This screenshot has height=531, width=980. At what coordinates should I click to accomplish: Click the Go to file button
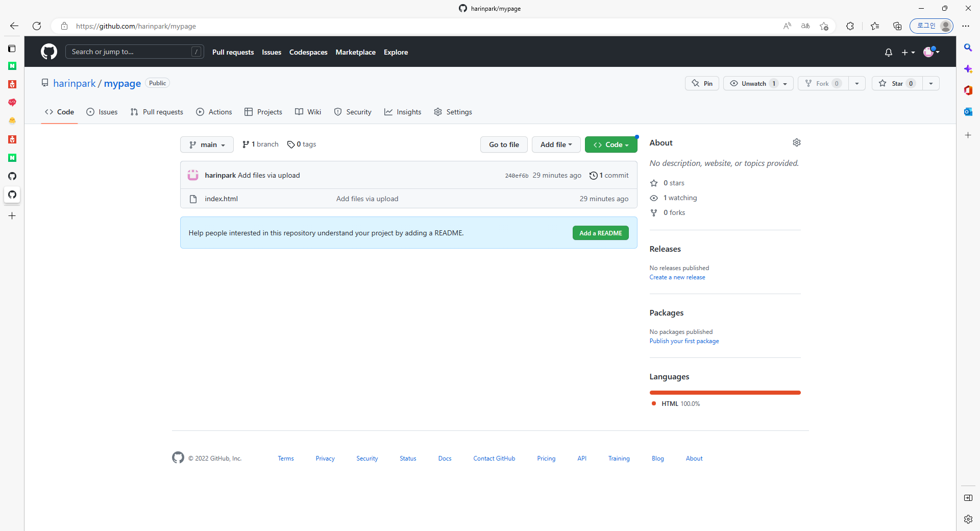[504, 144]
